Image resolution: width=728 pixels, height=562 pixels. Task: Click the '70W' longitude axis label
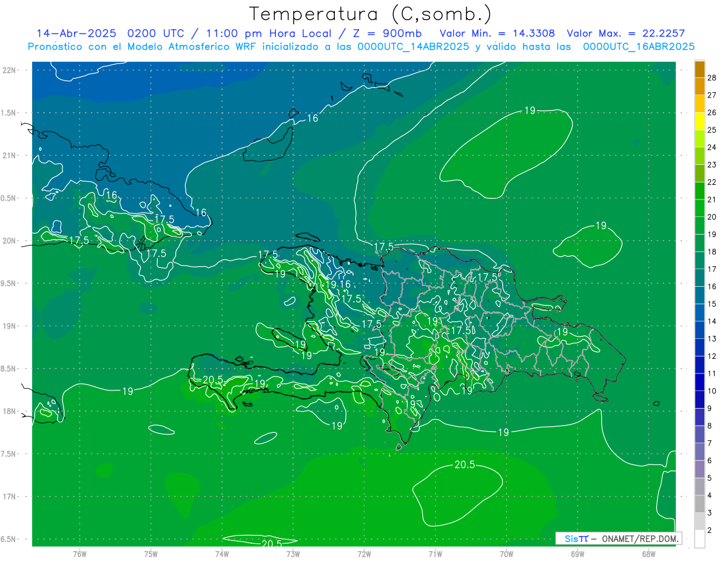[506, 554]
